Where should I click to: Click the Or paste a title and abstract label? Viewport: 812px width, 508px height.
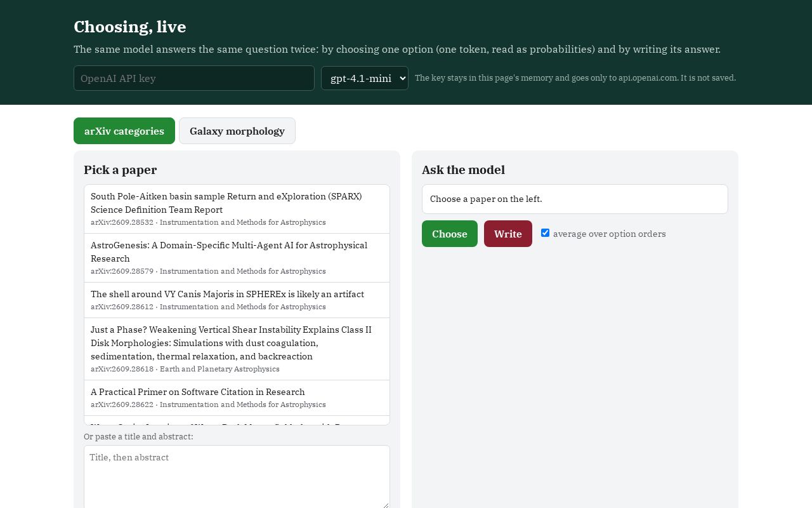click(138, 436)
